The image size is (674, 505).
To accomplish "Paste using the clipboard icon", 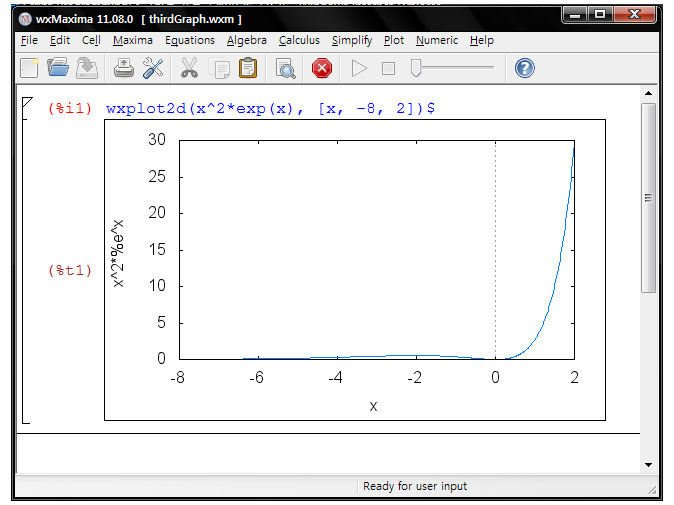I will point(248,68).
